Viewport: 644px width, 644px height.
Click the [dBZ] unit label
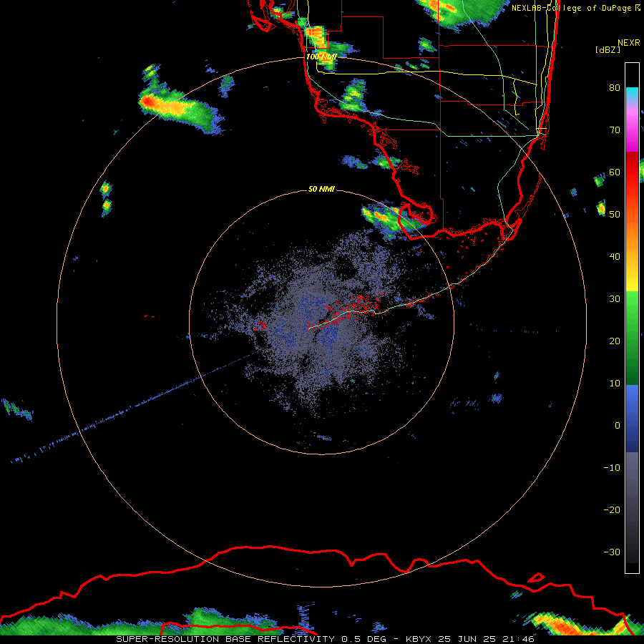point(608,49)
